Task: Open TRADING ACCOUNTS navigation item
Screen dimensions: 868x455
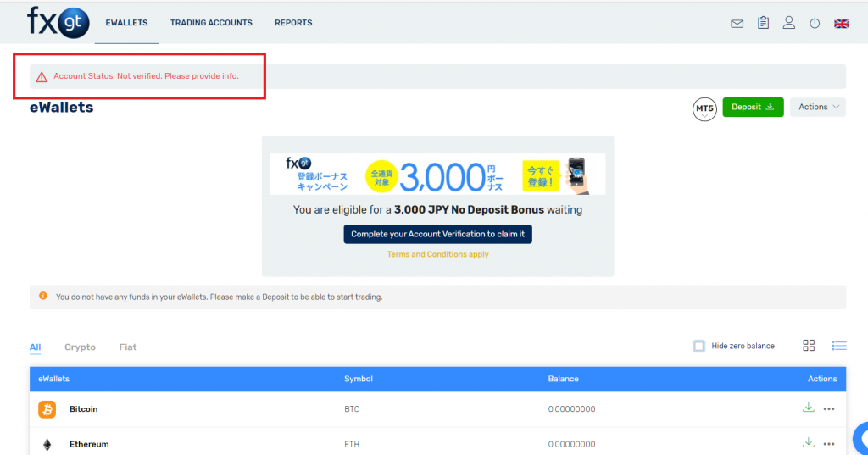Action: (211, 23)
